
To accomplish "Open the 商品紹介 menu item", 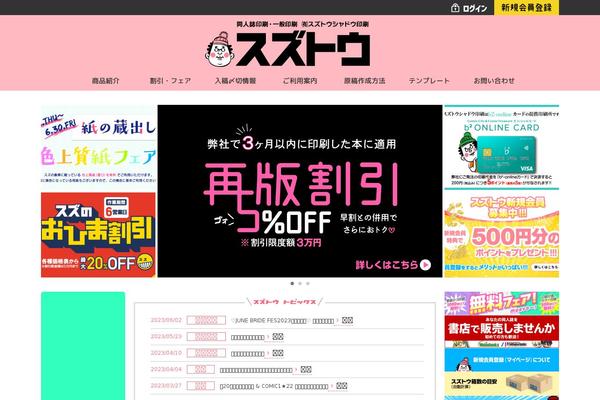I will tap(105, 81).
